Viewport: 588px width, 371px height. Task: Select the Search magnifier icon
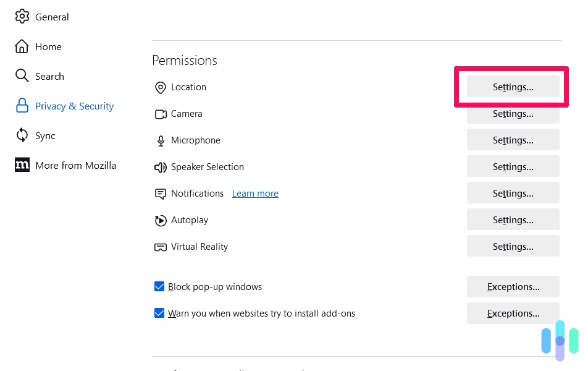[x=22, y=76]
